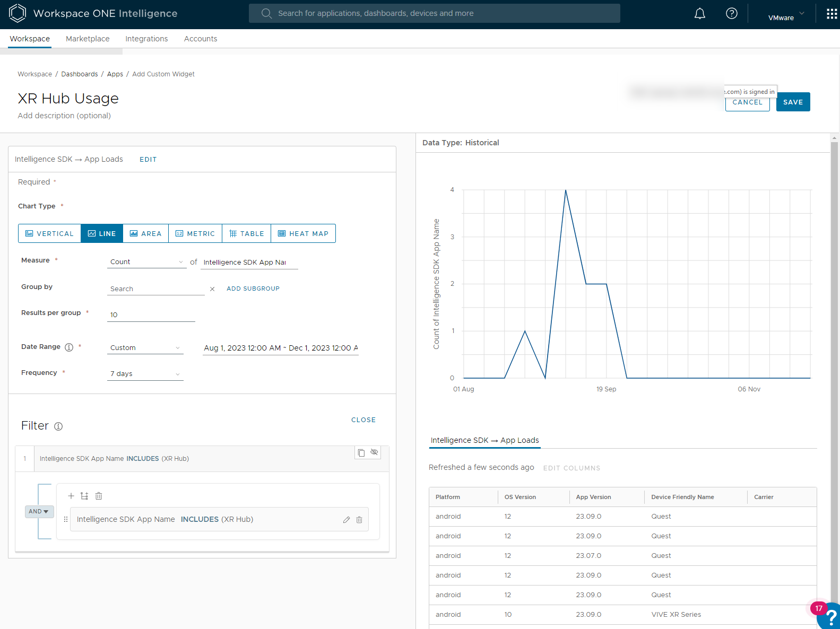840x629 pixels.
Task: Toggle the AND operator dropdown
Action: (39, 511)
